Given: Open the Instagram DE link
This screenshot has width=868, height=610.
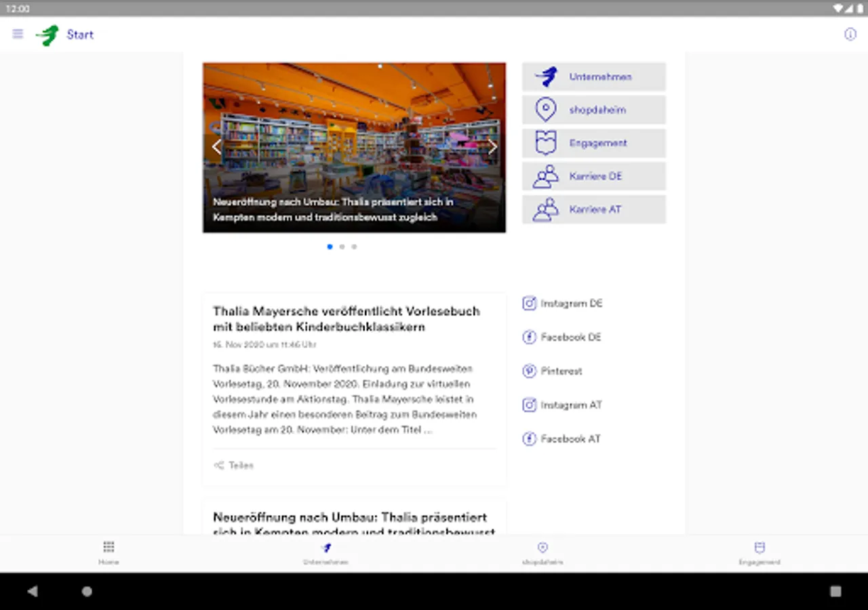Looking at the screenshot, I should [x=562, y=304].
